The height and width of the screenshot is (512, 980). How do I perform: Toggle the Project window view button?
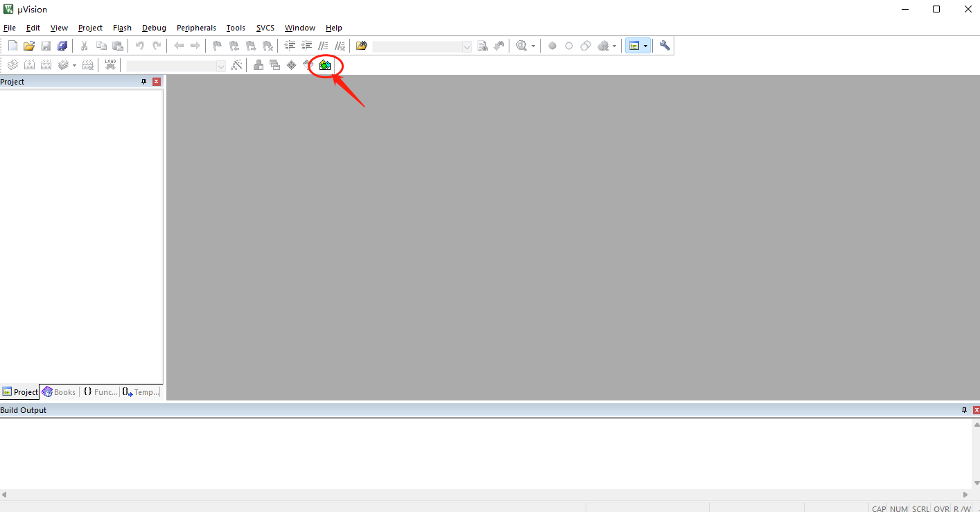[633, 46]
